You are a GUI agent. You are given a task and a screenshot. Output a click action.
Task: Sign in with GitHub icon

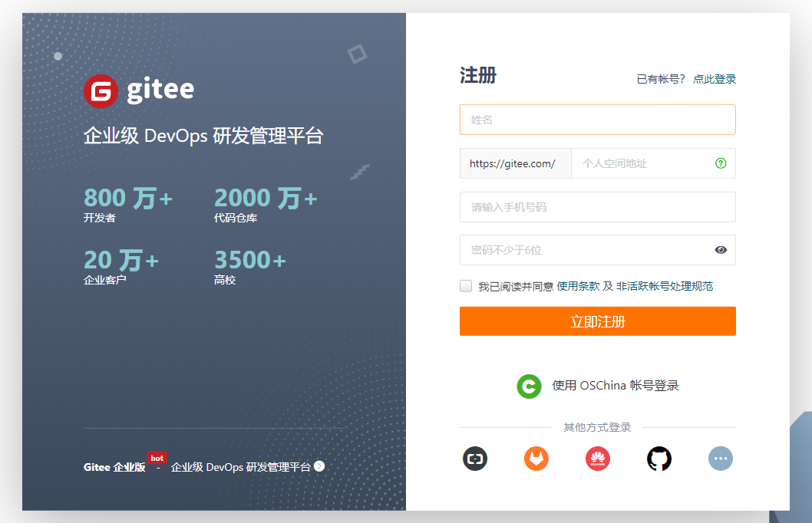point(659,459)
